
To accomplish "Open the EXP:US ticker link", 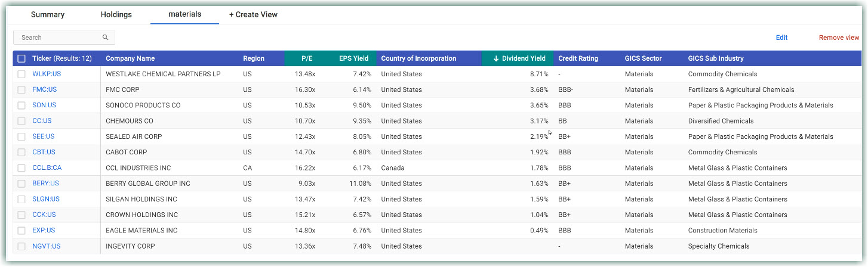I will tap(44, 231).
